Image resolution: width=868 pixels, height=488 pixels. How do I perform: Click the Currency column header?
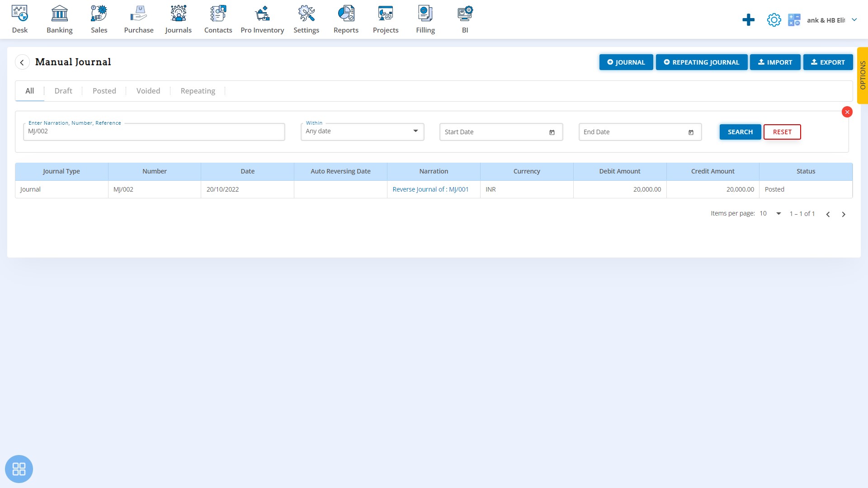coord(527,171)
